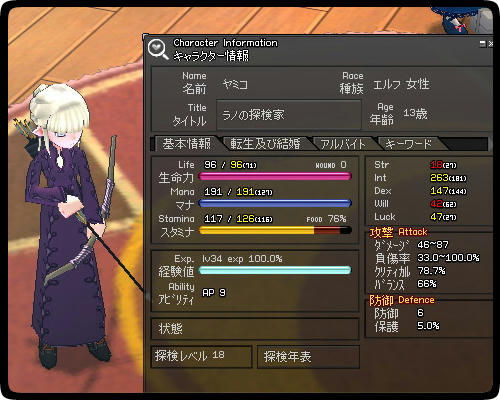The image size is (500, 400).
Task: Click the blue Mana bar
Action: tap(275, 203)
